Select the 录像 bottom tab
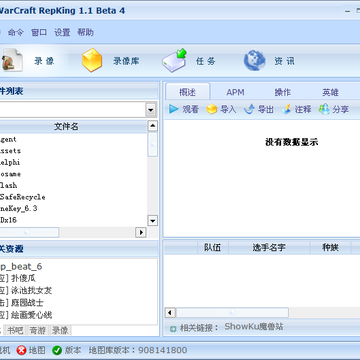360x360 pixels. click(60, 330)
